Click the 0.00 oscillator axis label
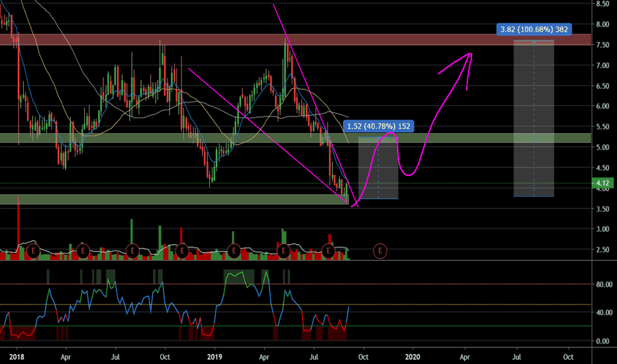 tap(604, 341)
